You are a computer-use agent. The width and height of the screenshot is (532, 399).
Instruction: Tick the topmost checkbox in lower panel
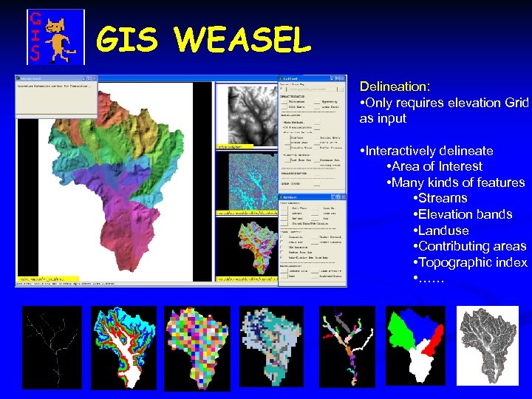coord(282,237)
